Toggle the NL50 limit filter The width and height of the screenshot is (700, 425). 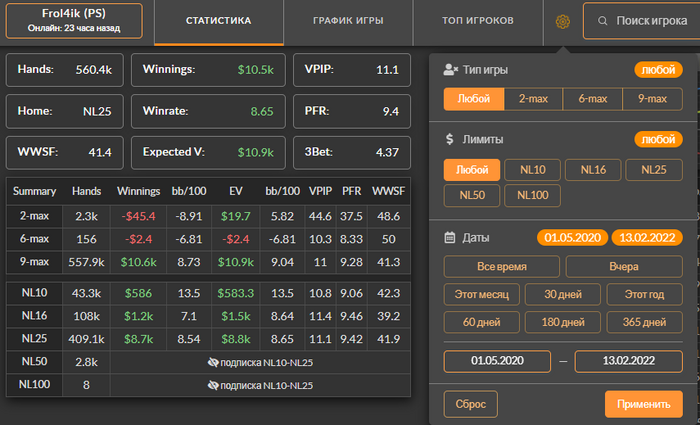(x=472, y=196)
